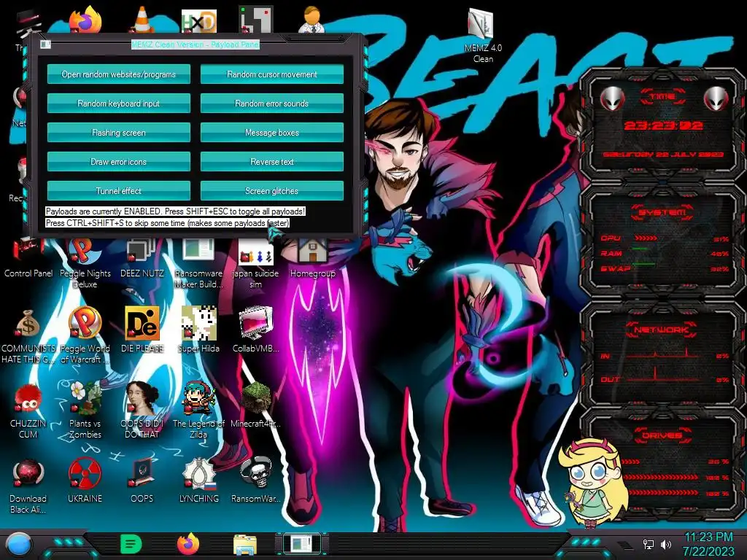Select the CHUZZIN CUM desktop icon

click(28, 411)
